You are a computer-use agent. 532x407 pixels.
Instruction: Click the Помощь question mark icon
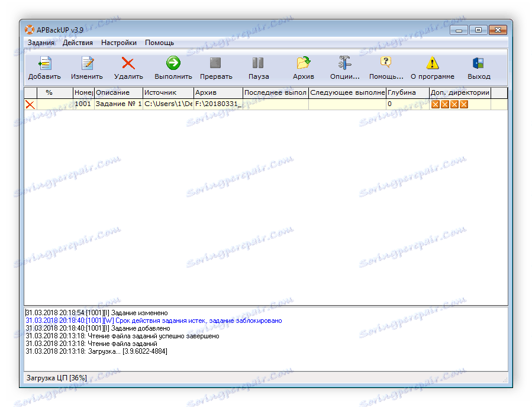point(386,67)
